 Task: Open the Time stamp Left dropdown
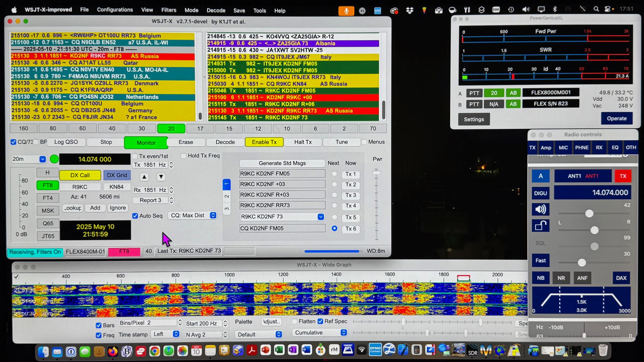165,334
